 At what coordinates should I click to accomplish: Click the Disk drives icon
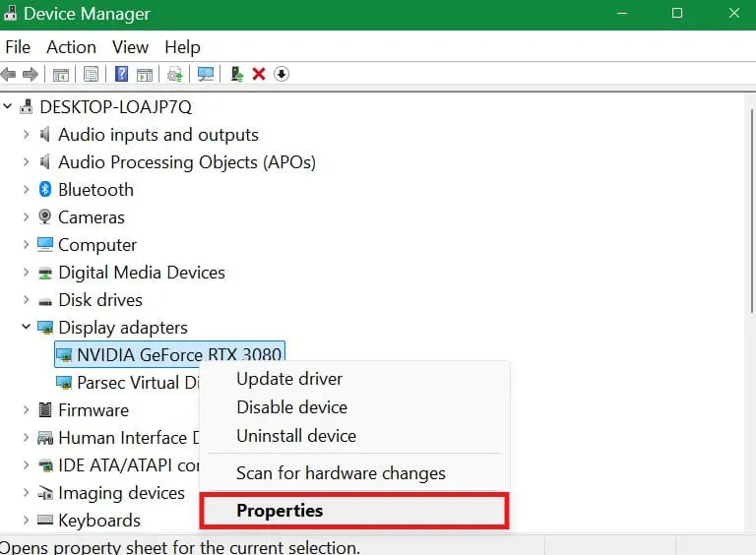(x=45, y=301)
